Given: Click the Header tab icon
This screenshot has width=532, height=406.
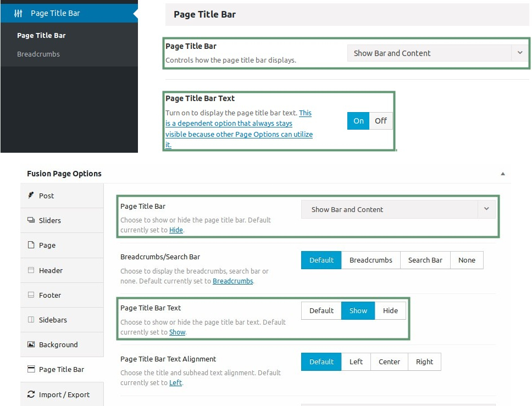Looking at the screenshot, I should [31, 270].
